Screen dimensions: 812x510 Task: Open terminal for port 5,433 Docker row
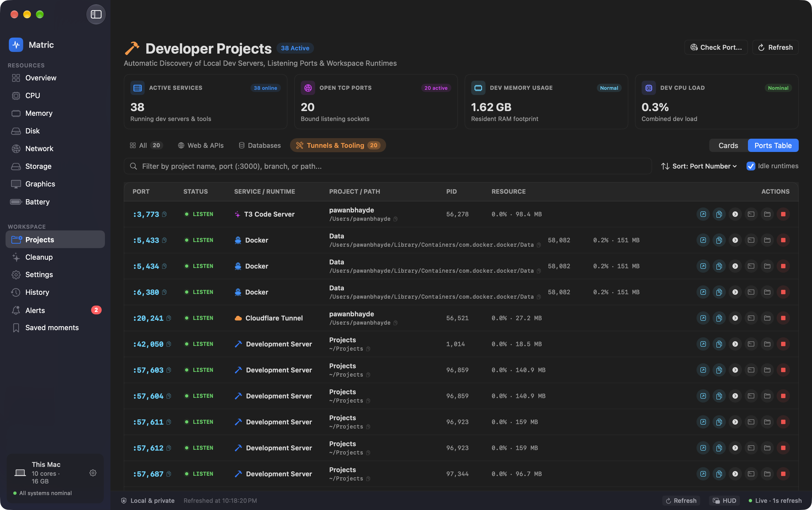pos(751,240)
